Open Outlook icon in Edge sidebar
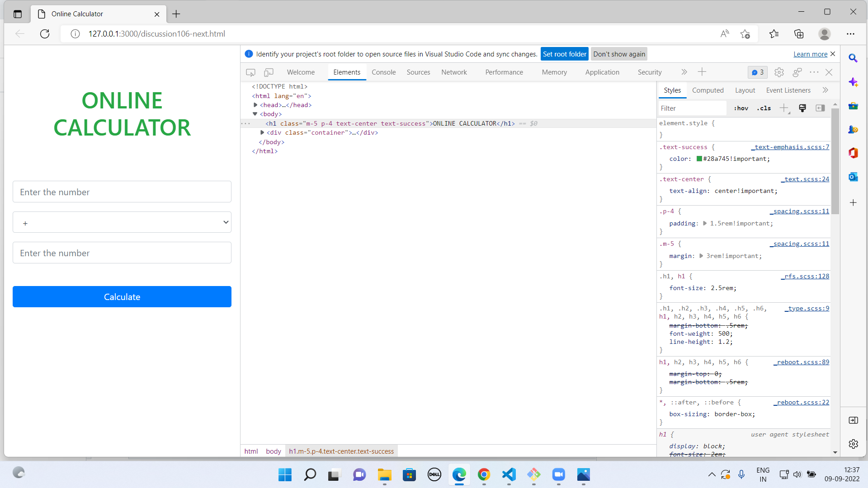Screen dimensions: 868x488 853,177
